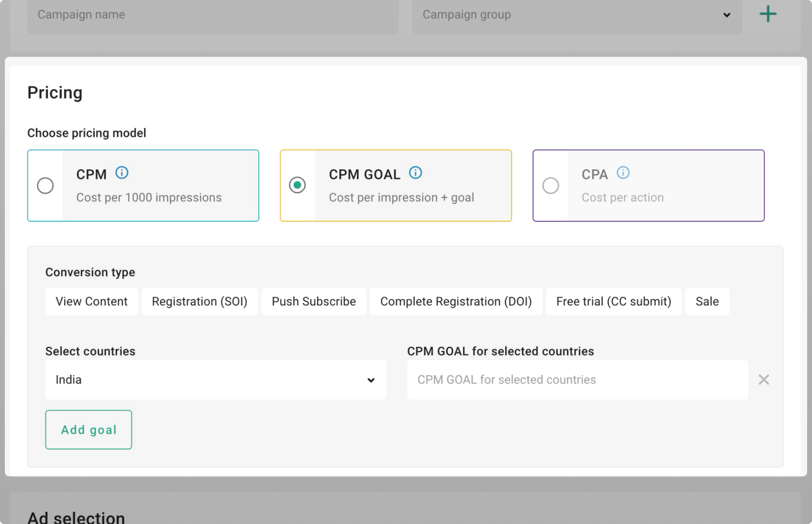Select Complete Registration (DOI) conversion type
Image resolution: width=812 pixels, height=524 pixels.
click(x=456, y=301)
